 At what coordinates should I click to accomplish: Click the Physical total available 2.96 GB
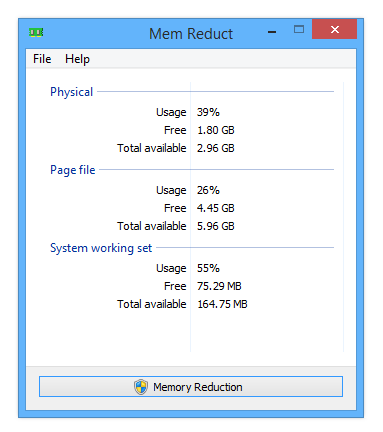click(216, 148)
